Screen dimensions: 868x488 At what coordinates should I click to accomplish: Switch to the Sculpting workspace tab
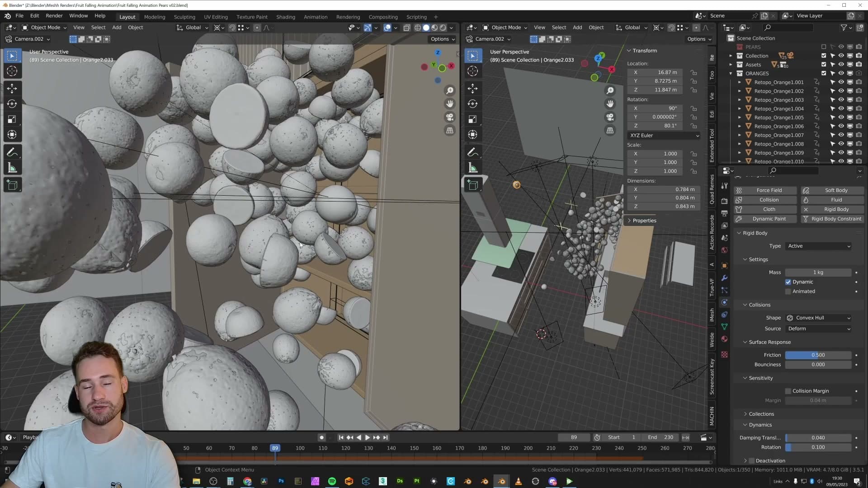[x=184, y=17]
